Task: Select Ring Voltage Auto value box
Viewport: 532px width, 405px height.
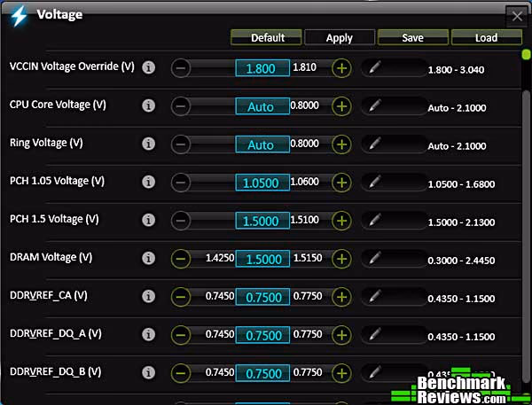Action: point(262,144)
